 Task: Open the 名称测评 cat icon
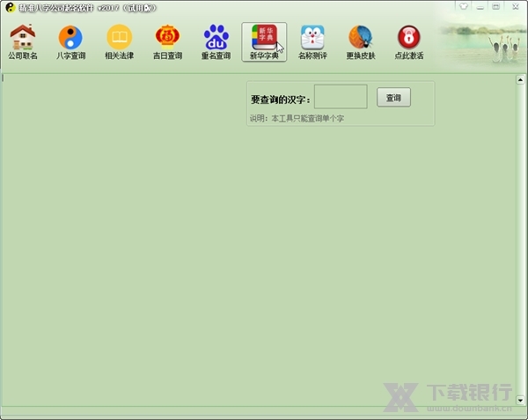click(x=312, y=41)
